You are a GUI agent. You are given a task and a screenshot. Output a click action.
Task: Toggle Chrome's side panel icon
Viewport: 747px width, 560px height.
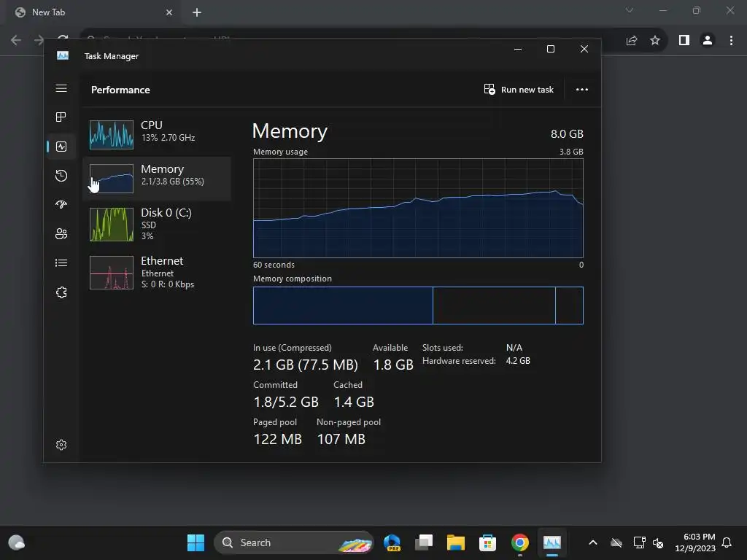(684, 41)
